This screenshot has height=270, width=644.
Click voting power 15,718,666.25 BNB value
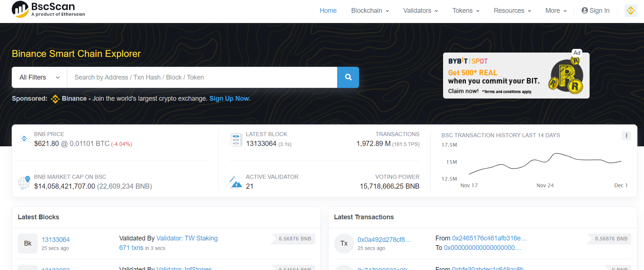coord(389,186)
